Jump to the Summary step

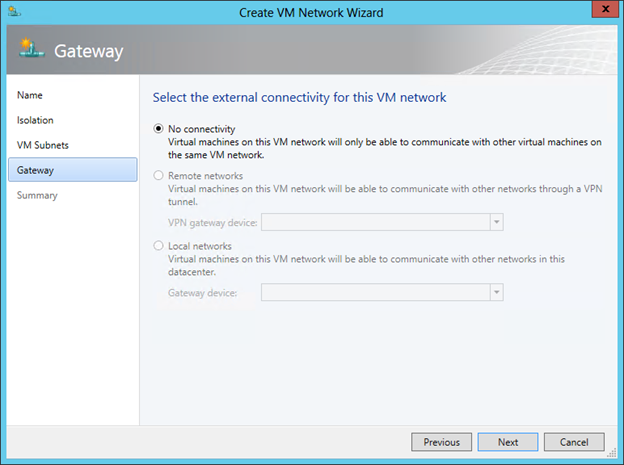coord(38,195)
